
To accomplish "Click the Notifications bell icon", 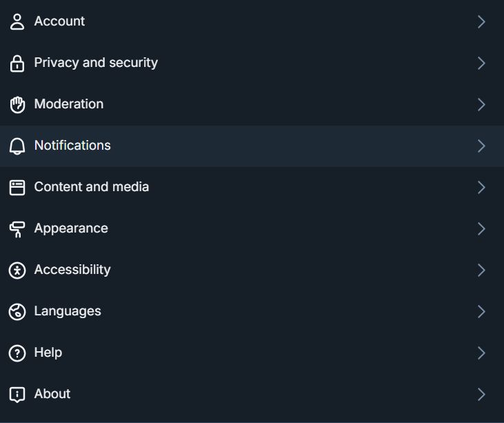I will pos(17,146).
